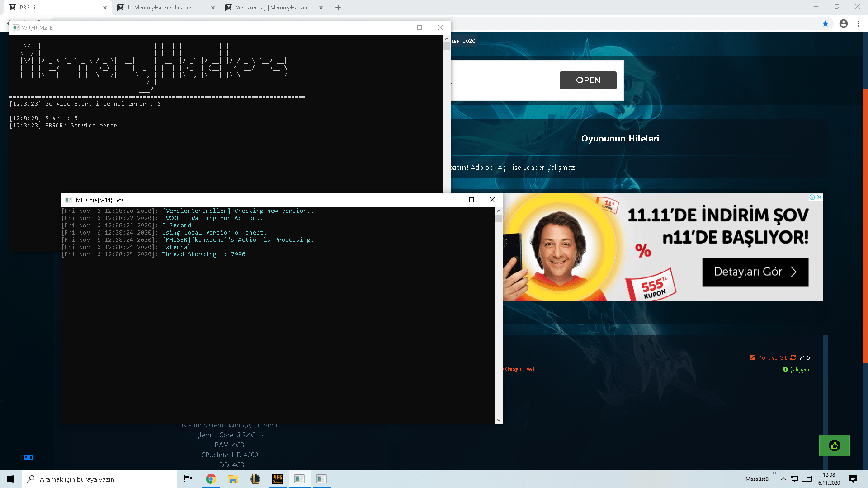Close the WR[fRTMZ\b console window

[x=440, y=28]
